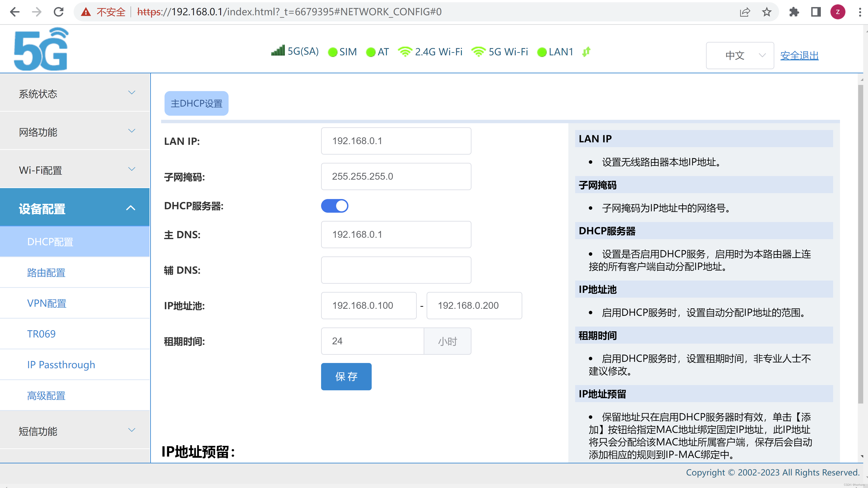Click into the empty 辅 DNS field
The height and width of the screenshot is (488, 868).
coord(396,270)
